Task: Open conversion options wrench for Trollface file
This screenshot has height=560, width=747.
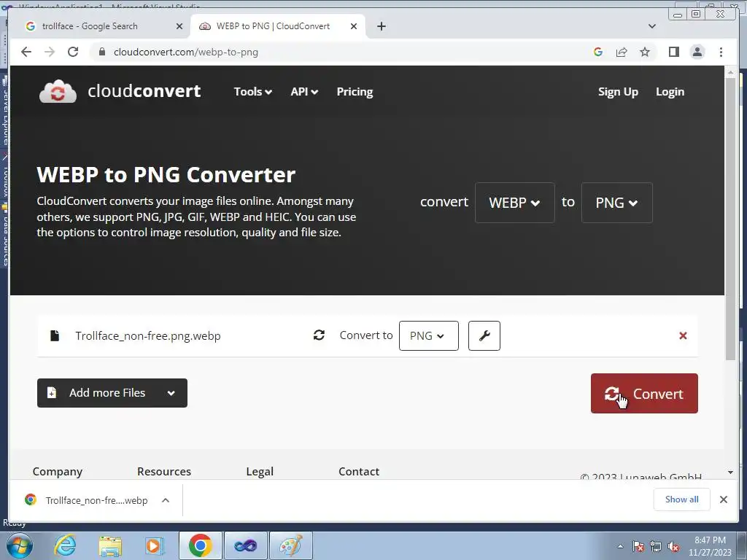Action: click(484, 335)
